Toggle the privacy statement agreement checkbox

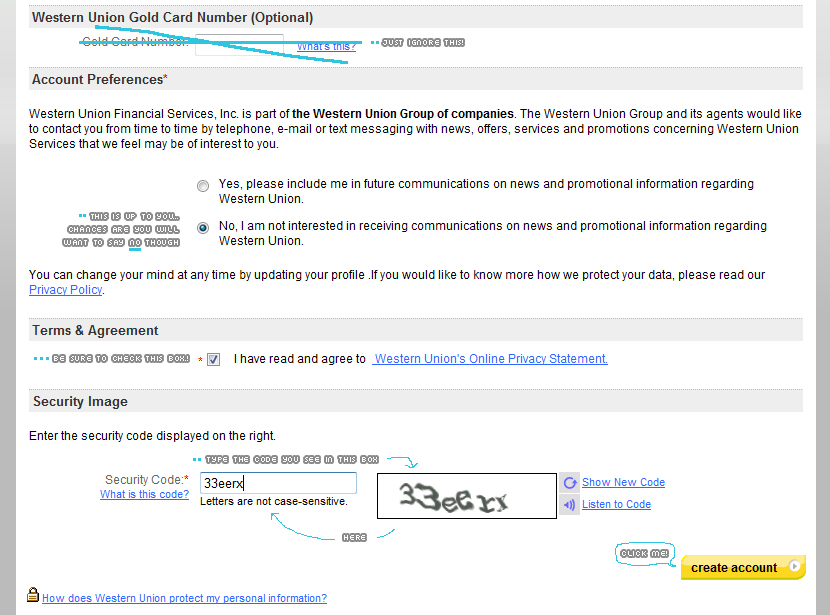213,359
